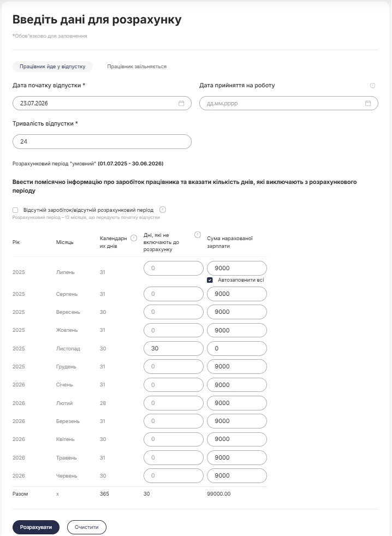The height and width of the screenshot is (536, 392).
Task: Click the Розрахувати button
Action: (x=36, y=527)
